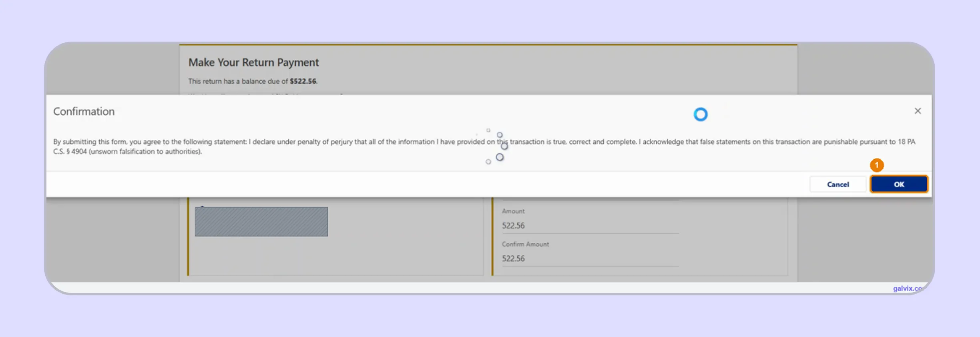Open the galvix.co watermark link
This screenshot has height=337, width=980.
pos(908,288)
